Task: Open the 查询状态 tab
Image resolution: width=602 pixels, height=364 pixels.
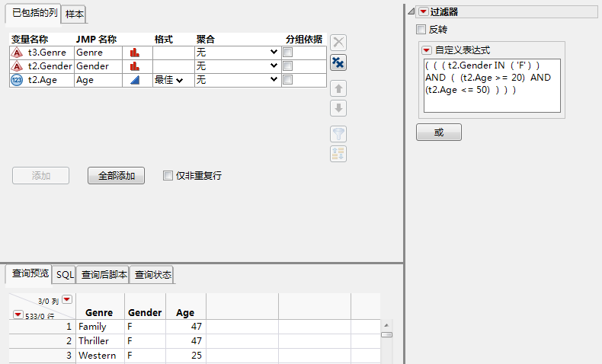Action: coord(152,275)
